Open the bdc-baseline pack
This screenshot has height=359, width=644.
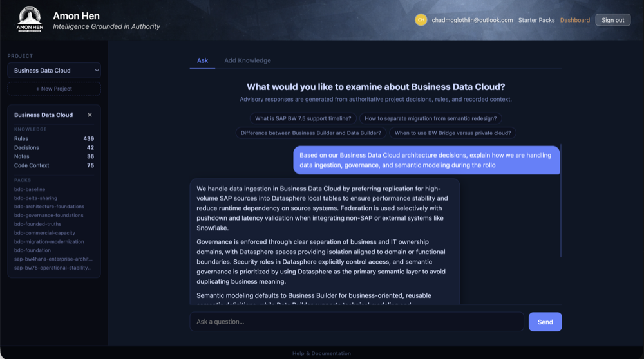[x=30, y=189]
